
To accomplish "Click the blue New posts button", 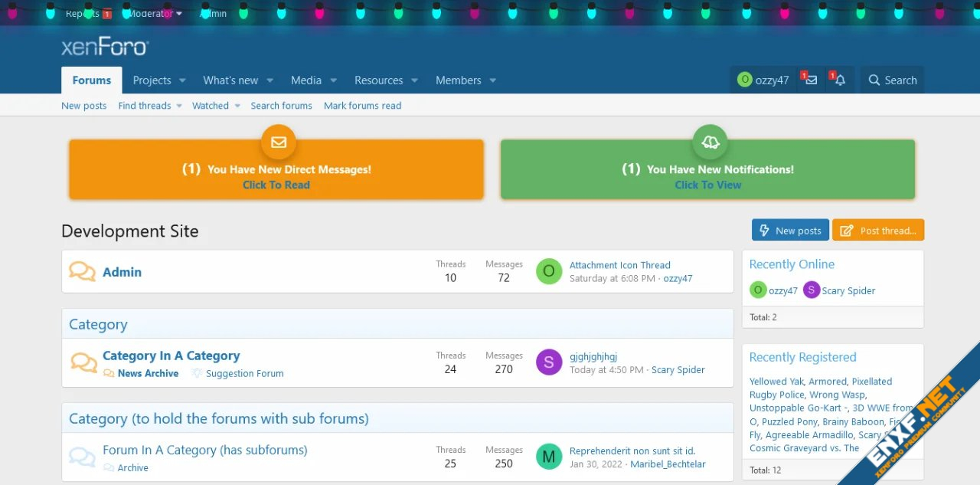I will coord(790,231).
